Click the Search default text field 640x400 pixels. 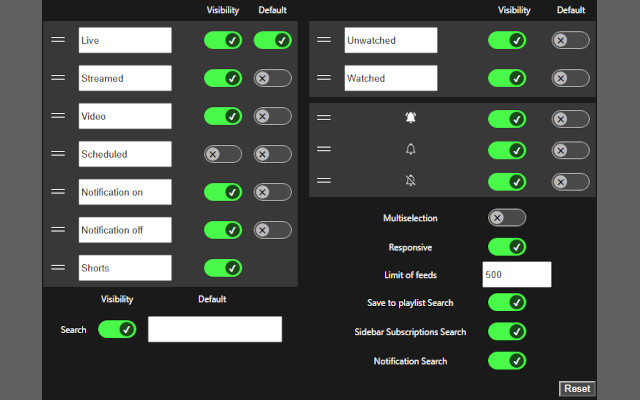[x=215, y=329]
